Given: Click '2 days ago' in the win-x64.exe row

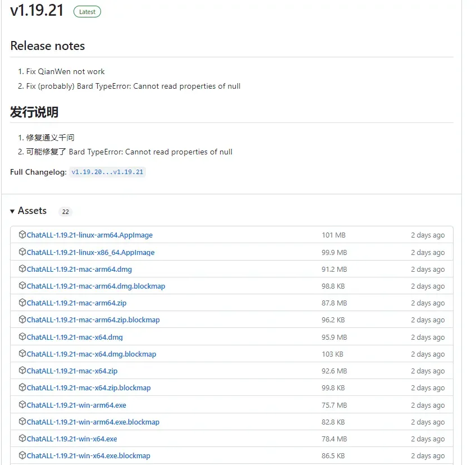Looking at the screenshot, I should (428, 439).
